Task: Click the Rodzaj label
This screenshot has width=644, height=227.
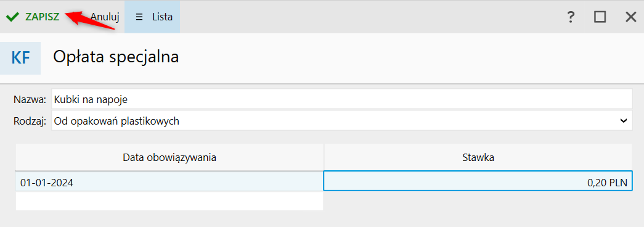Action: tap(30, 122)
